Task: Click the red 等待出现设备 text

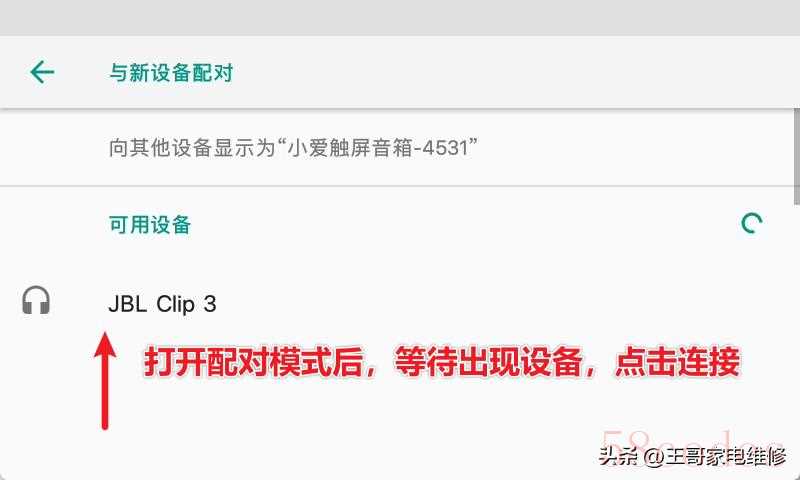Action: click(488, 362)
